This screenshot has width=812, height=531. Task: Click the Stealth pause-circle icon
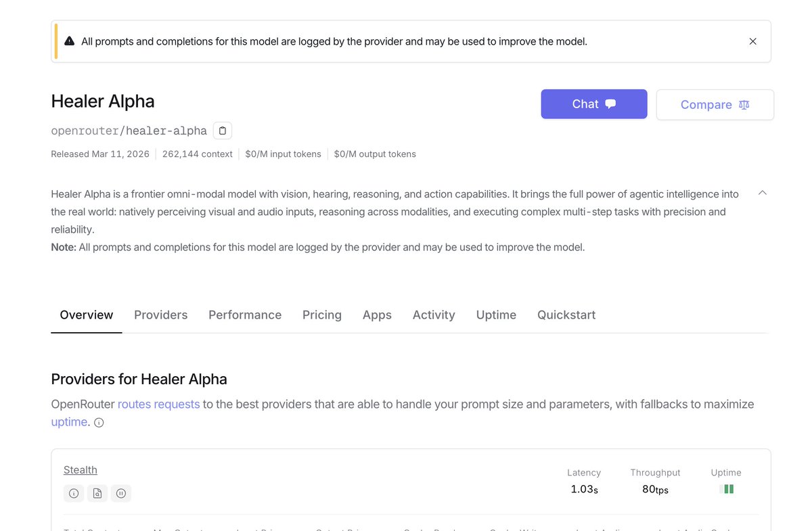pos(121,493)
